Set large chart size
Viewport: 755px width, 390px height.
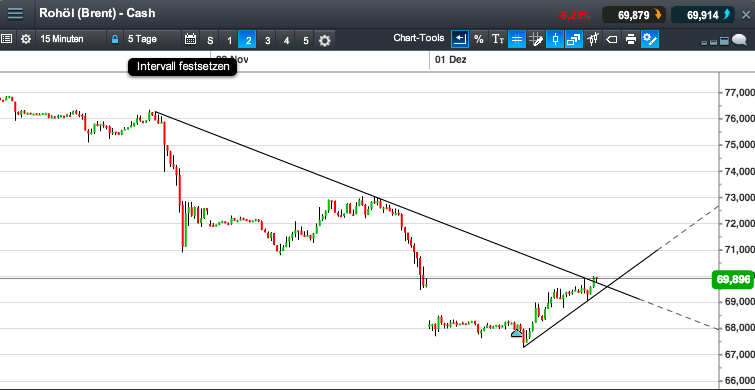click(x=725, y=41)
